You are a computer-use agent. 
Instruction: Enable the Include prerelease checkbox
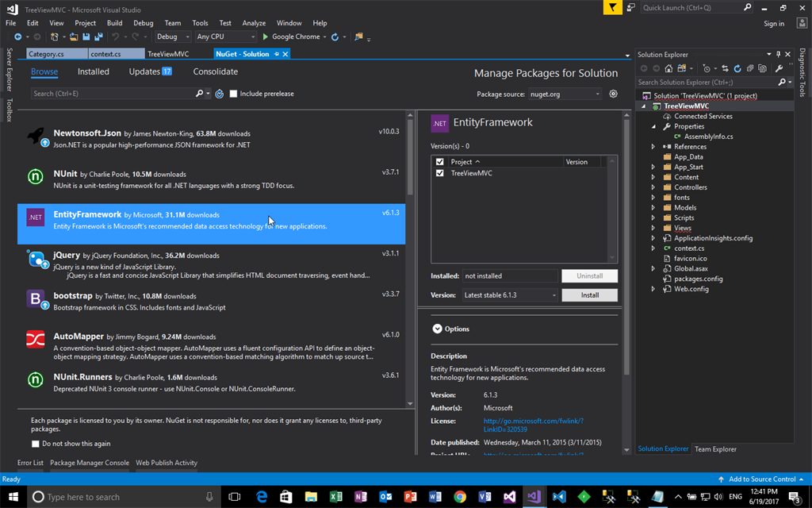tap(233, 93)
